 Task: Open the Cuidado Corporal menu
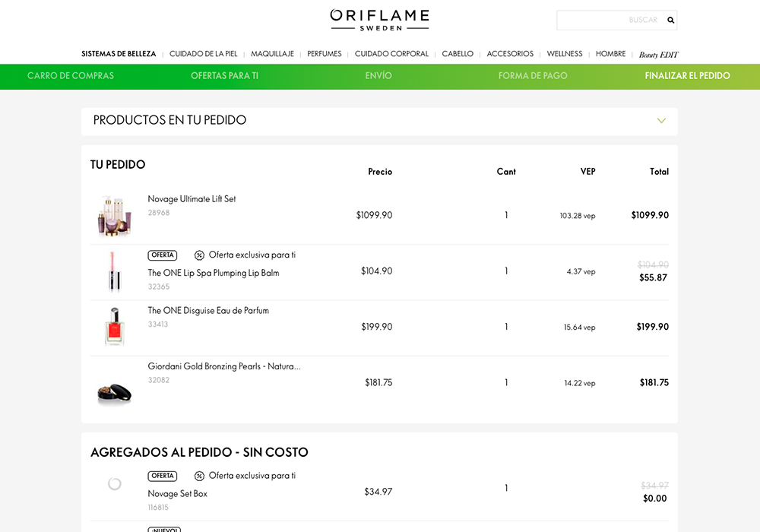pyautogui.click(x=391, y=54)
